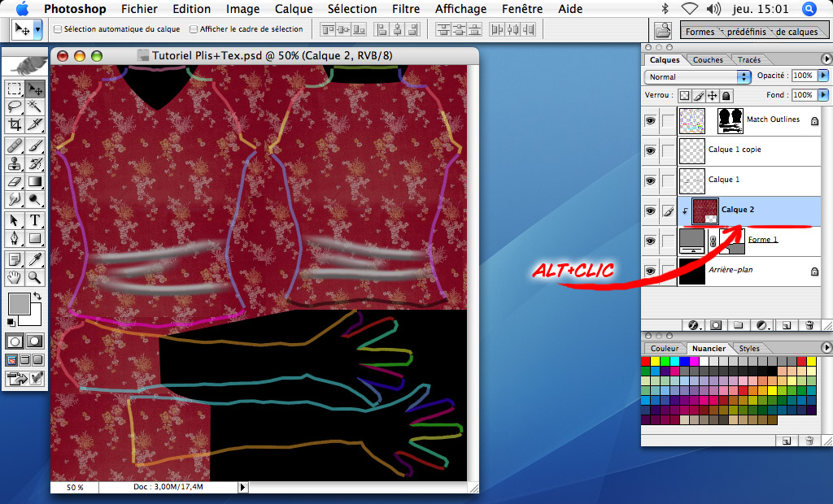Screen dimensions: 833x504
Task: Select the Crop tool
Action: [x=15, y=125]
